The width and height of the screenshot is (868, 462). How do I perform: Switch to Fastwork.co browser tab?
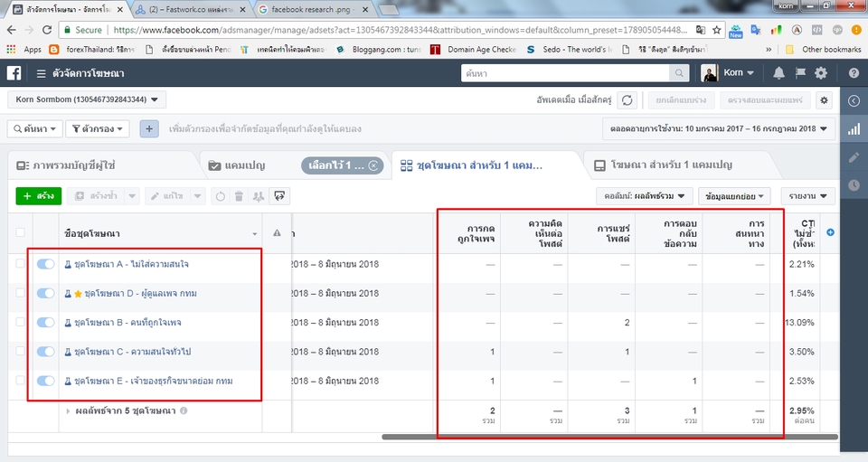coord(191,9)
